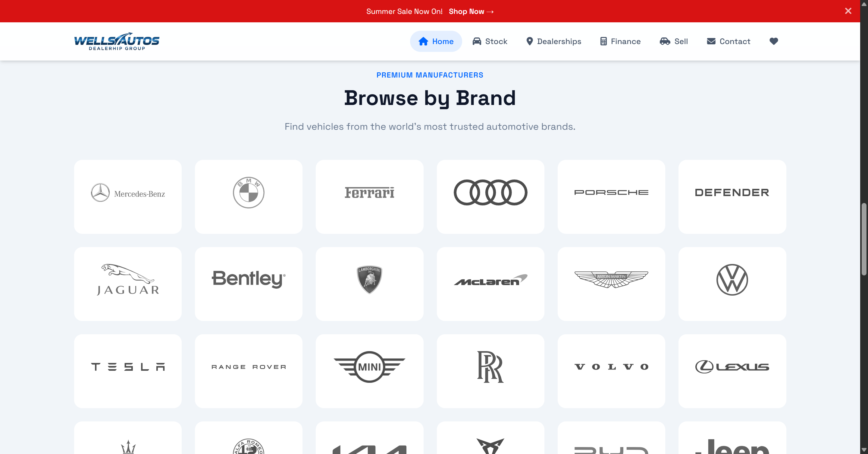This screenshot has width=868, height=454.
Task: Choose the MINI winged logo
Action: point(369,367)
